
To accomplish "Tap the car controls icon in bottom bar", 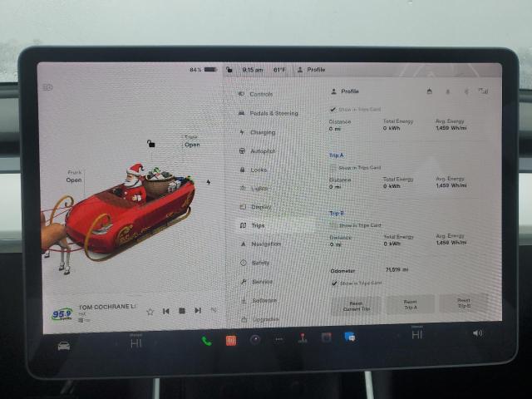I will 64,346.
